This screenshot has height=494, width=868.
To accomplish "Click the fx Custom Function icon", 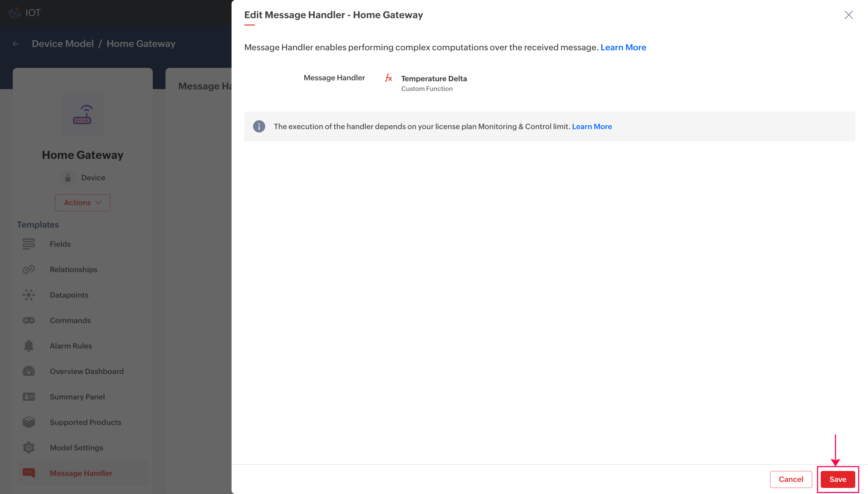I will point(388,78).
